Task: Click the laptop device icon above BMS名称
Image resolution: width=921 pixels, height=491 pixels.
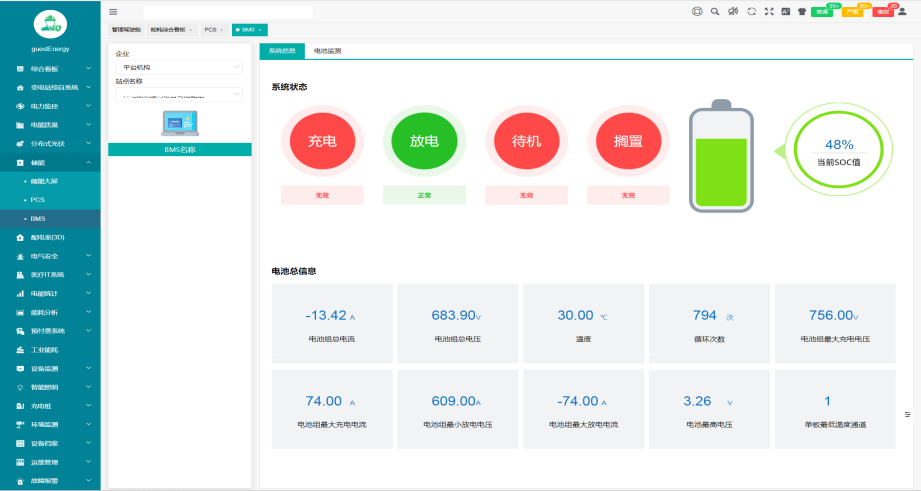Action: pyautogui.click(x=179, y=123)
